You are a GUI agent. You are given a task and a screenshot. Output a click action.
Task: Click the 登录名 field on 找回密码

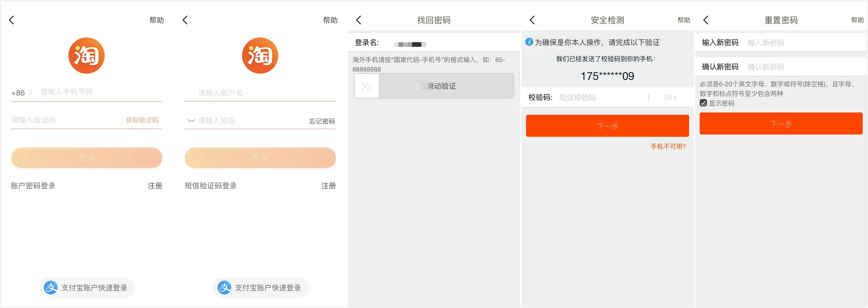point(434,43)
